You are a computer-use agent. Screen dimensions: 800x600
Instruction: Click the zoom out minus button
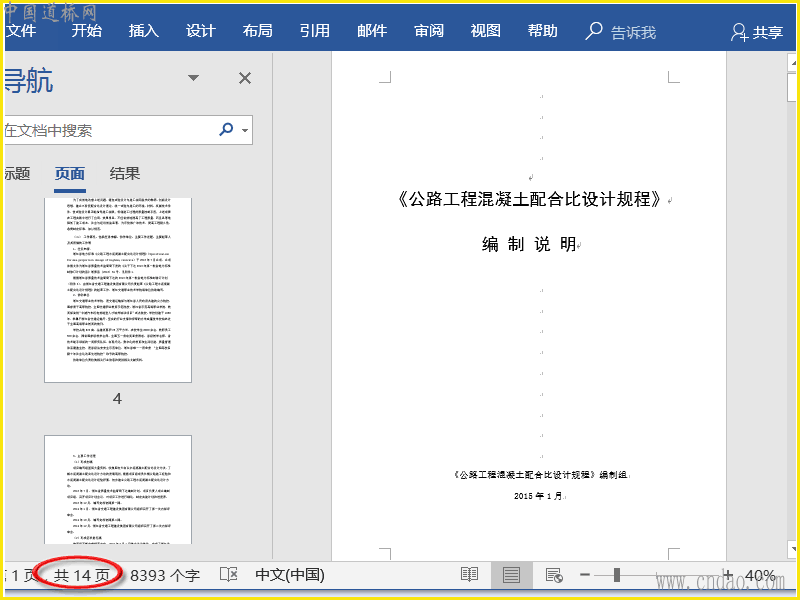click(x=585, y=575)
